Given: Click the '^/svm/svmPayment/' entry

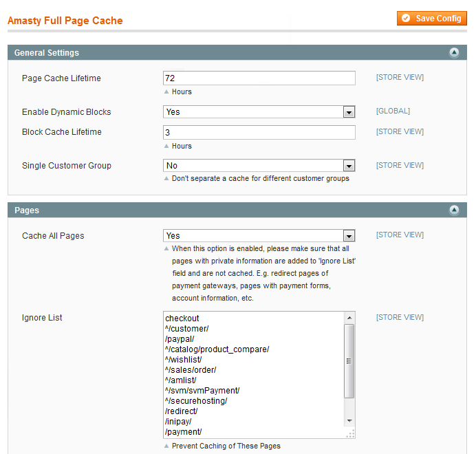Looking at the screenshot, I should (x=202, y=391).
